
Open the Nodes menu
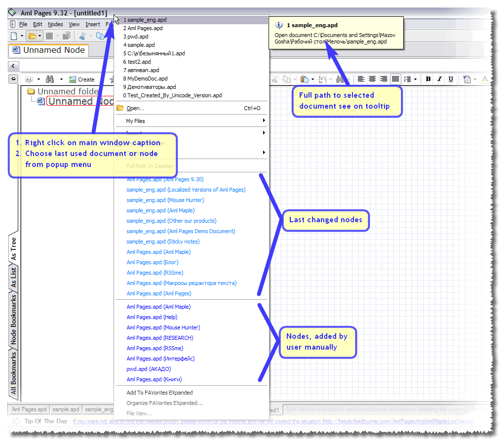click(x=55, y=24)
